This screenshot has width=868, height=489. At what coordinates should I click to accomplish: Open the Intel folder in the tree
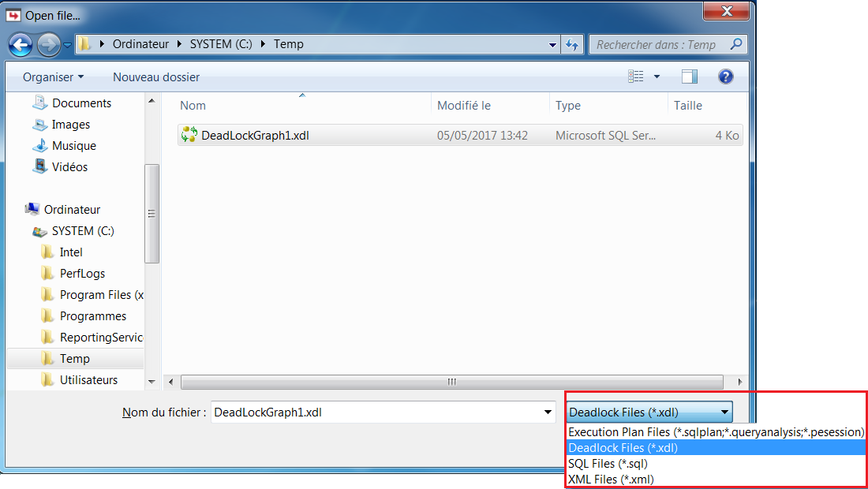71,252
